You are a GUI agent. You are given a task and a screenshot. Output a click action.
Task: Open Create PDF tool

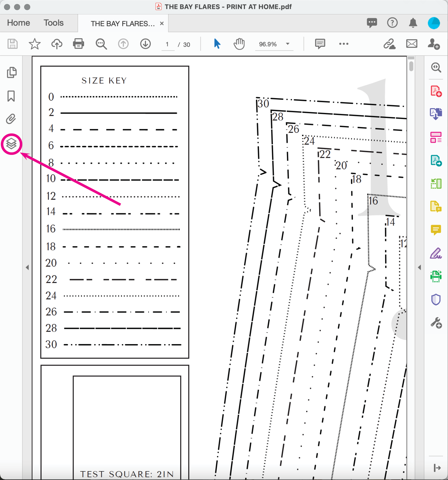point(436,91)
